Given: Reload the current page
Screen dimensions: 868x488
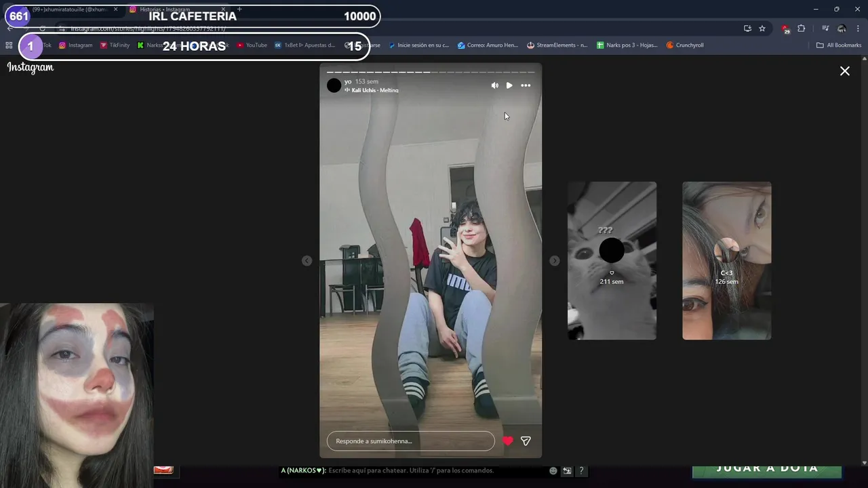Looking at the screenshot, I should (x=42, y=28).
